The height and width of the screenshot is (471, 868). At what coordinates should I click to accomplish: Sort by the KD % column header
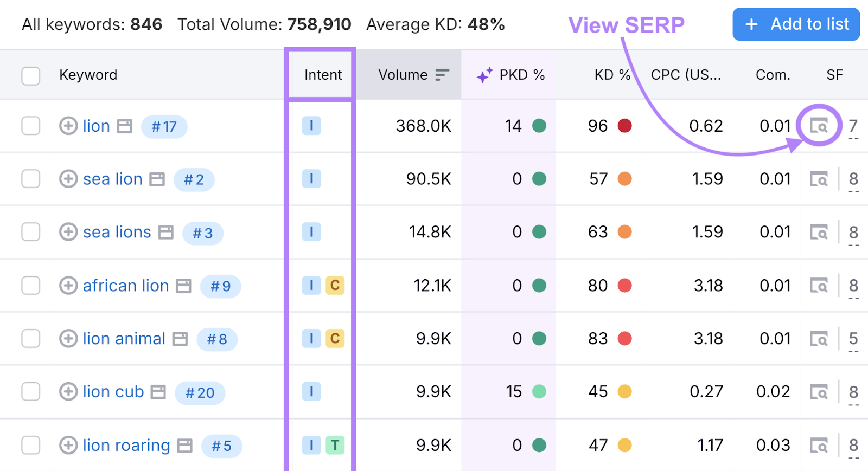[x=612, y=75]
